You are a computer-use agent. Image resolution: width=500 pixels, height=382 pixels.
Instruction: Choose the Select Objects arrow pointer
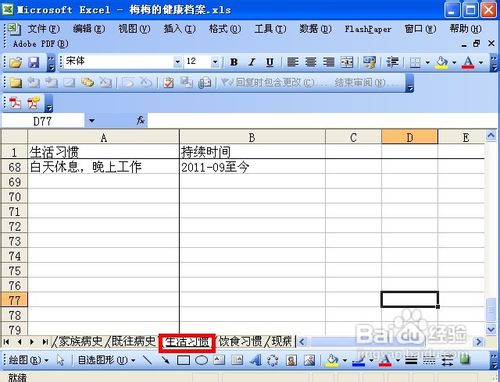click(60, 360)
